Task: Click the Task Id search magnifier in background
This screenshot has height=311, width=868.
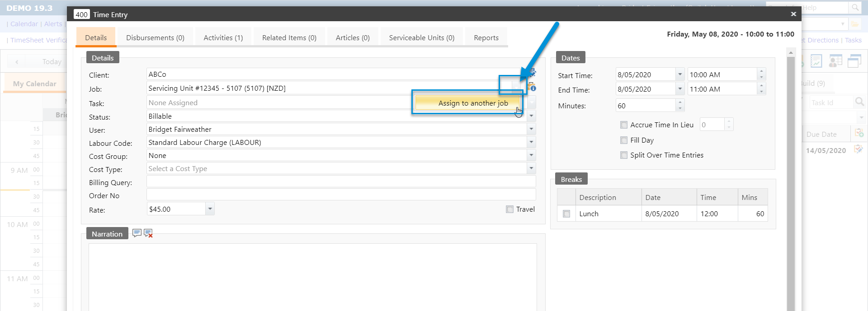Action: point(859,102)
